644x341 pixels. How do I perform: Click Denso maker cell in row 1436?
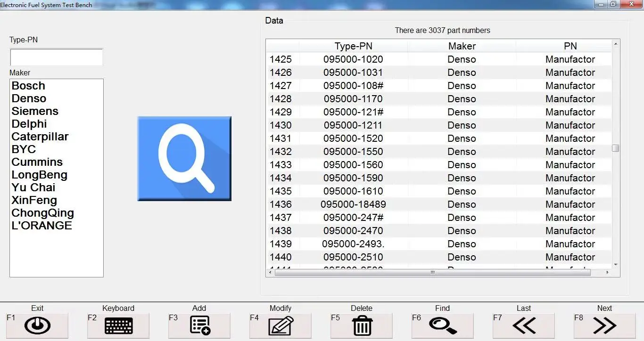click(x=462, y=204)
